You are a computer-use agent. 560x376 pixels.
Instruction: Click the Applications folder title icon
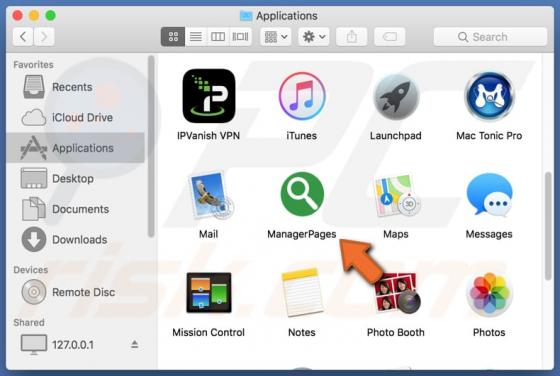click(246, 16)
